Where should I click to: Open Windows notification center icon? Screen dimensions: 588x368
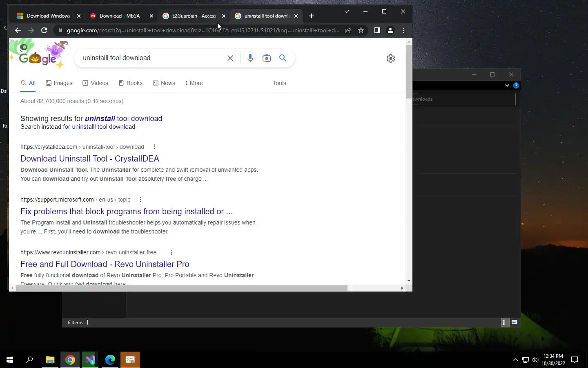pos(575,360)
